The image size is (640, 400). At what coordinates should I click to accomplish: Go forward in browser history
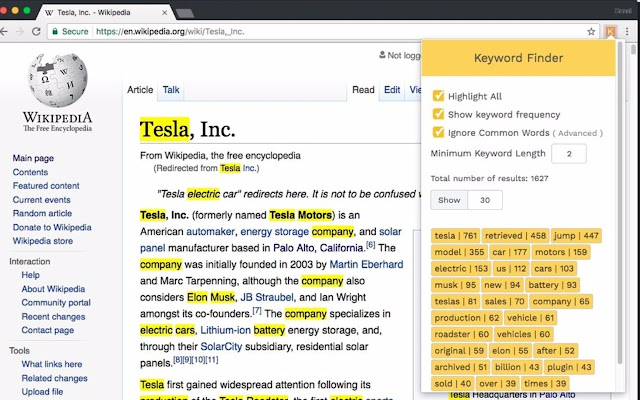coord(20,31)
